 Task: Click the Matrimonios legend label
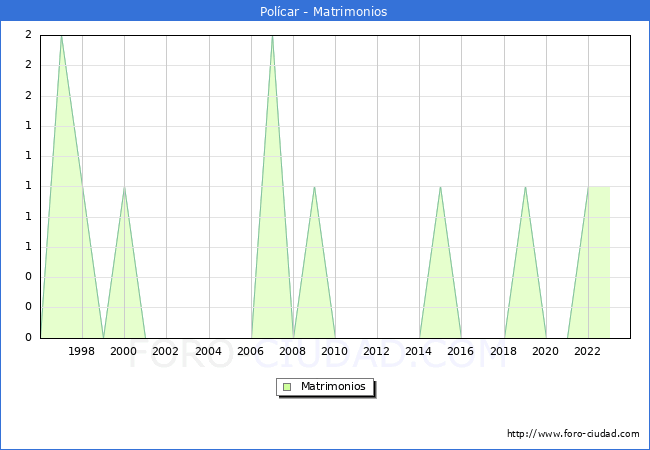coord(333,386)
